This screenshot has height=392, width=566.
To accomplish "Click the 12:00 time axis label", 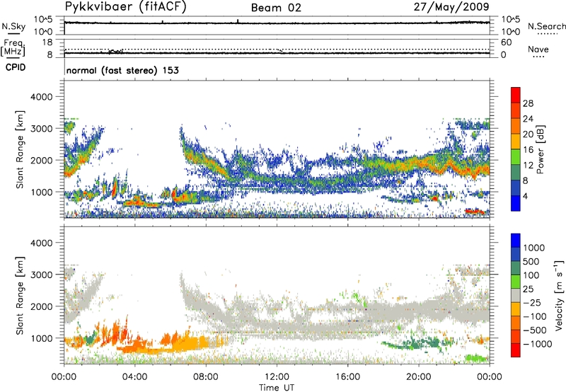I will 277,377.
